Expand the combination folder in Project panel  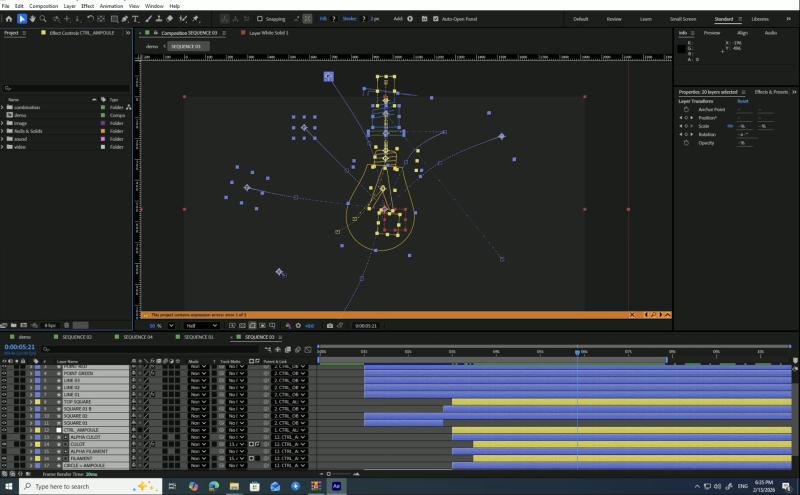click(x=3, y=108)
